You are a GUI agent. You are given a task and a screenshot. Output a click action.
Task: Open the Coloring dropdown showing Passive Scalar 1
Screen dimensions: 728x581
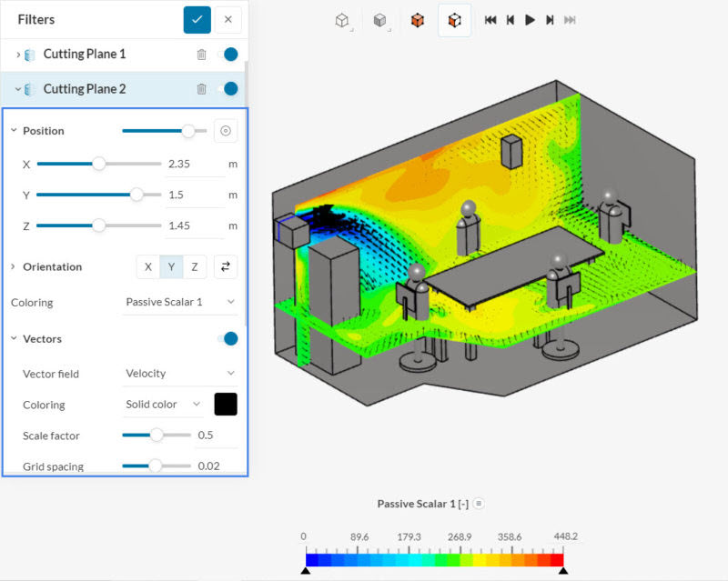click(x=179, y=302)
